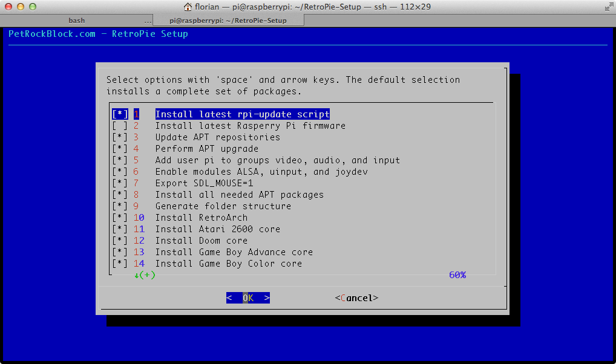The width and height of the screenshot is (616, 364).
Task: Toggle checkbox for Install latest rpi-update script
Action: (120, 114)
